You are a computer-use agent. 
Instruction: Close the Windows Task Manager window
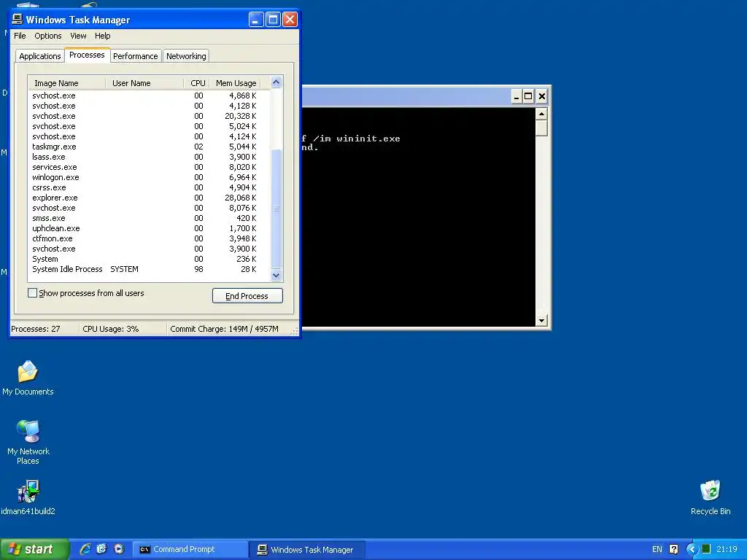click(x=290, y=20)
